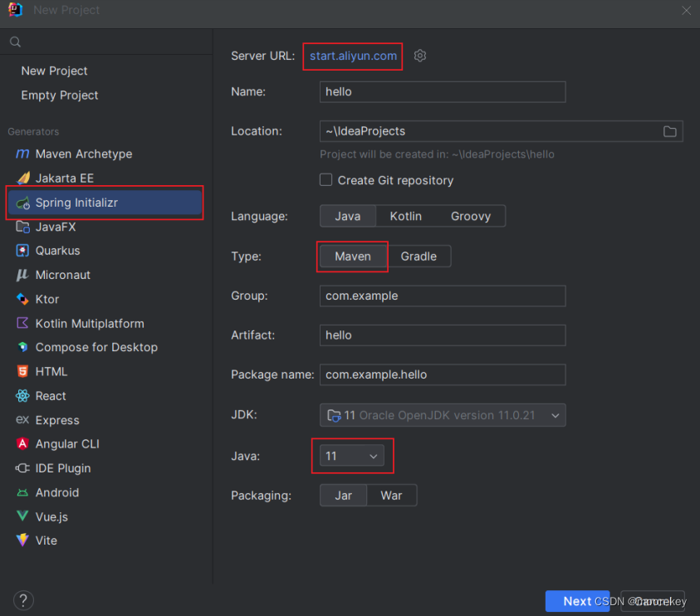Click the Micronaut mu icon
The width and height of the screenshot is (700, 616).
tap(22, 275)
